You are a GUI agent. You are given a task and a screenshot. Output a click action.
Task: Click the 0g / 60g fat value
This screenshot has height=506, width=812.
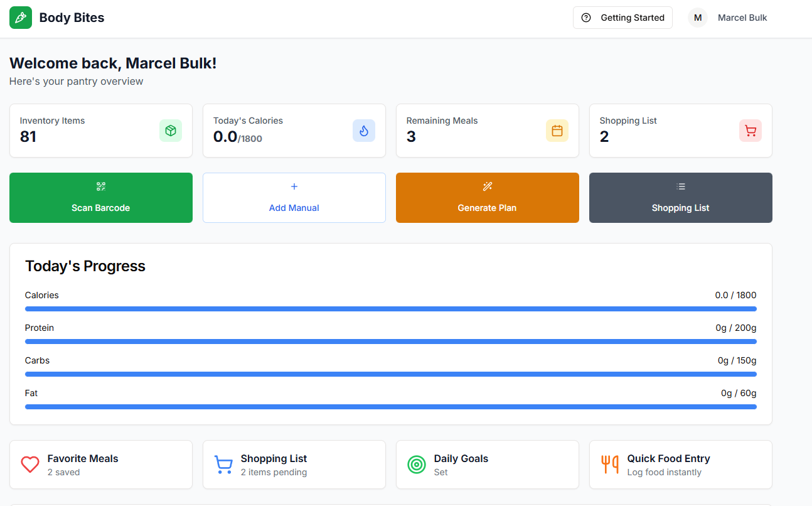[739, 393]
